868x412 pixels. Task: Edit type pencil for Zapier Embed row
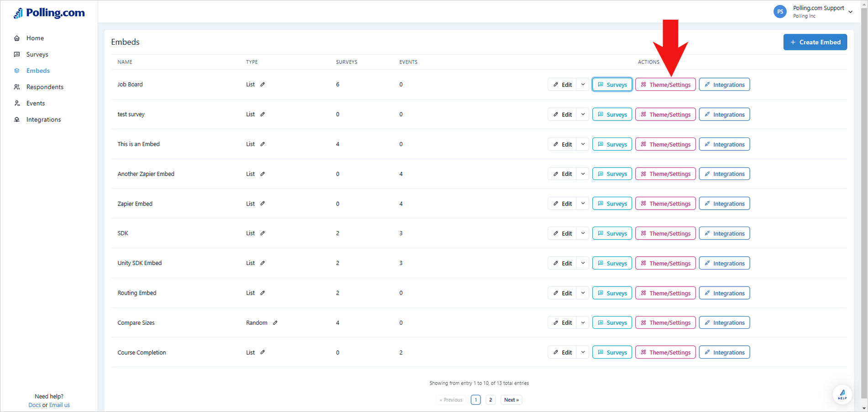tap(263, 204)
